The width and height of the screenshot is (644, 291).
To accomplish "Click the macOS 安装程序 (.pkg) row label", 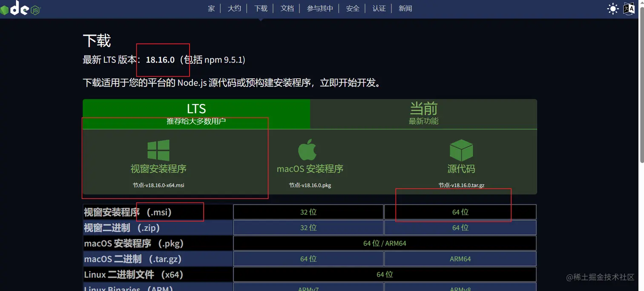I will pos(134,243).
